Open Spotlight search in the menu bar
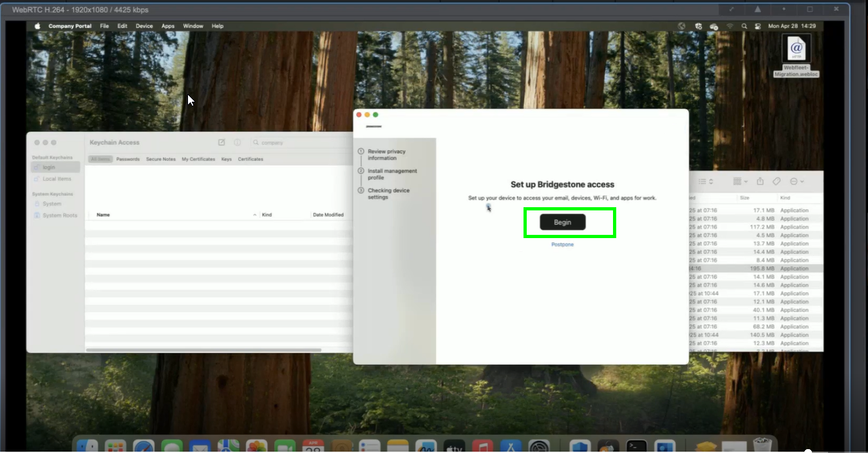This screenshot has height=453, width=868. (x=744, y=26)
